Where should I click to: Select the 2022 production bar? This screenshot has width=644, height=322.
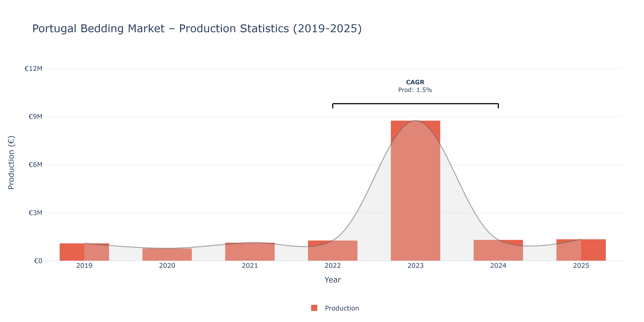tap(332, 251)
